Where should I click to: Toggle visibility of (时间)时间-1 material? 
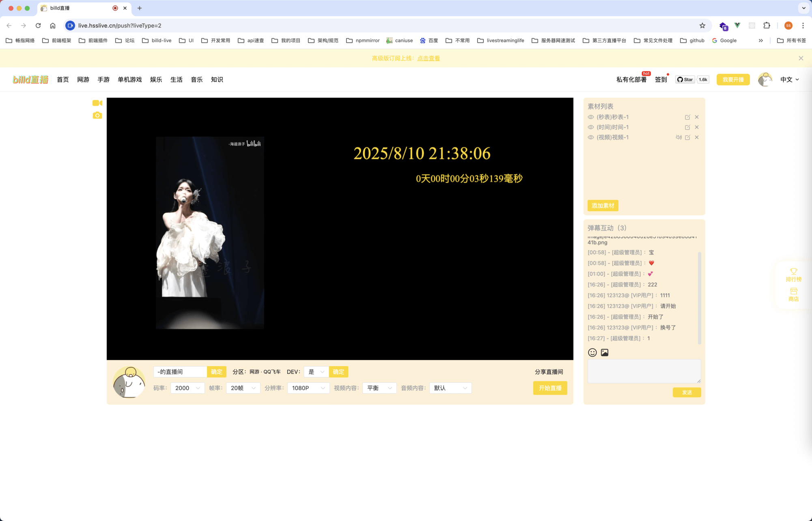[591, 127]
